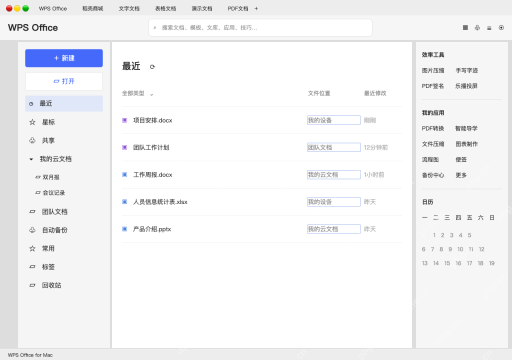This screenshot has width=512, height=360.
Task: Click the refresh icon beside the 最近 heading
Action: pos(152,67)
